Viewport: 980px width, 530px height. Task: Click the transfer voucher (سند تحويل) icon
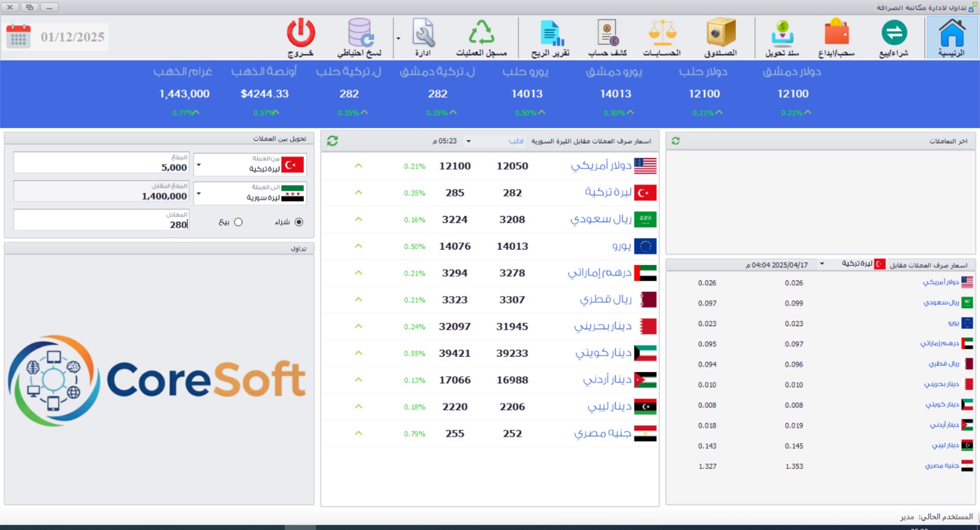(782, 38)
